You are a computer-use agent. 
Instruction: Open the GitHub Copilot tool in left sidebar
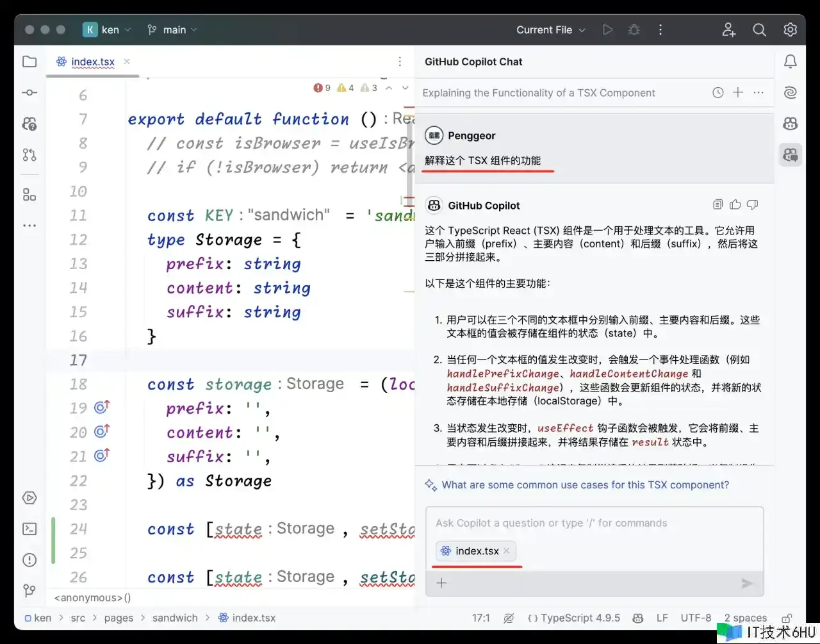[x=29, y=124]
